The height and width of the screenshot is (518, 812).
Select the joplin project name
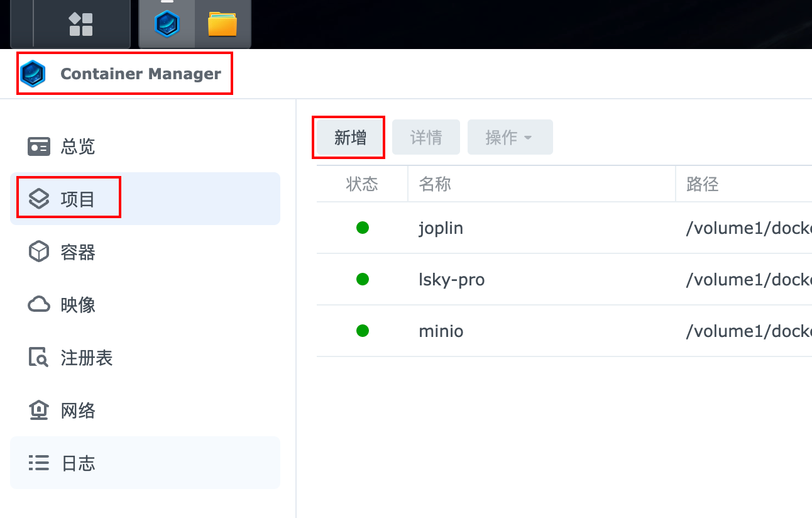click(441, 228)
